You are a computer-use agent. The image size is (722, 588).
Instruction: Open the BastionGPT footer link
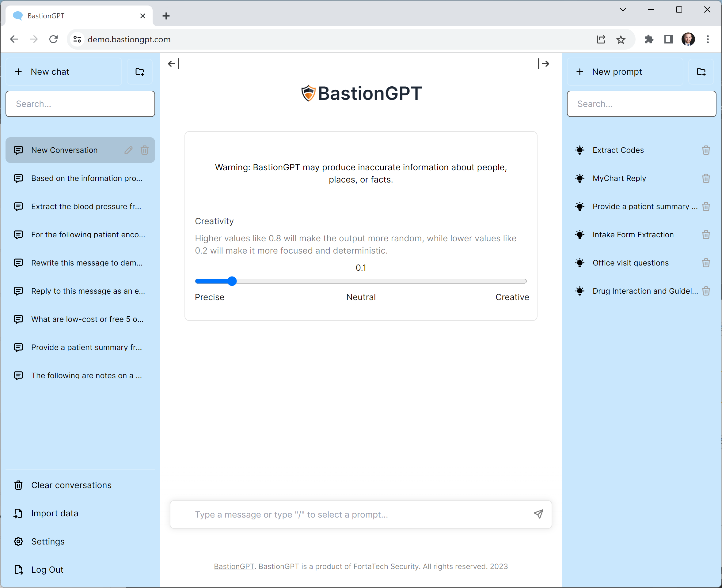point(234,566)
